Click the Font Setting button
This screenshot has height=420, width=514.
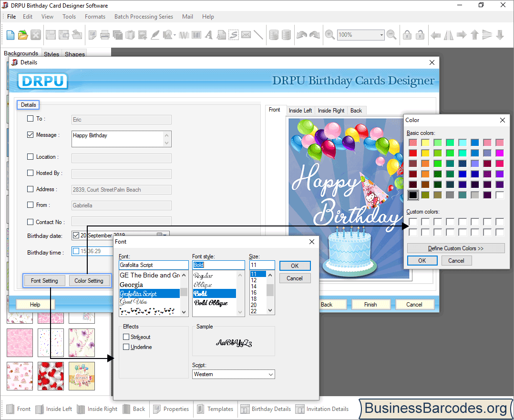click(44, 281)
